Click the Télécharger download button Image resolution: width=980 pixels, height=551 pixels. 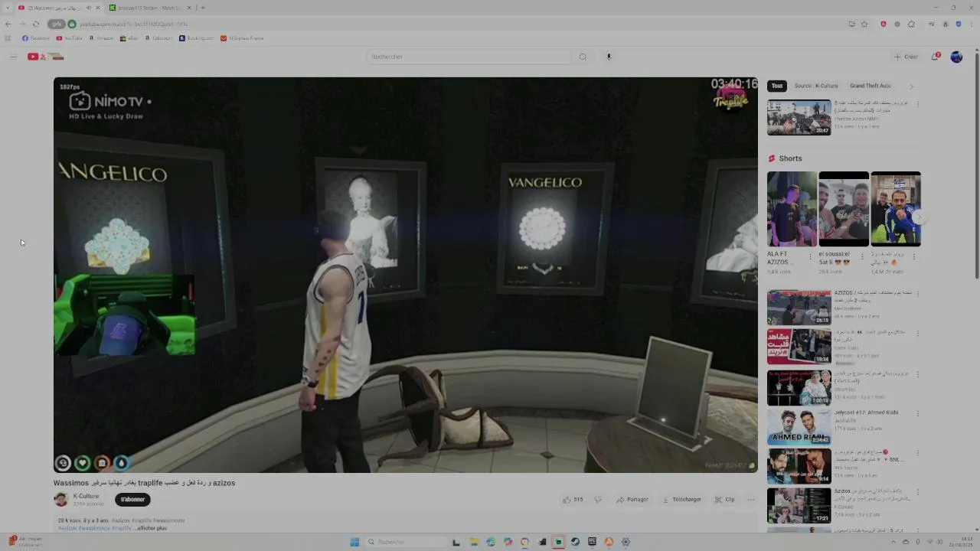coord(681,500)
